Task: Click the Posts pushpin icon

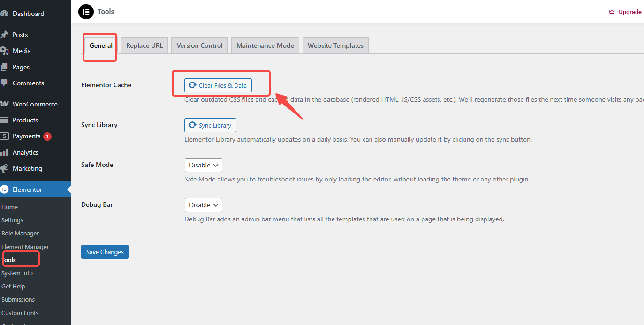Action: 4,35
